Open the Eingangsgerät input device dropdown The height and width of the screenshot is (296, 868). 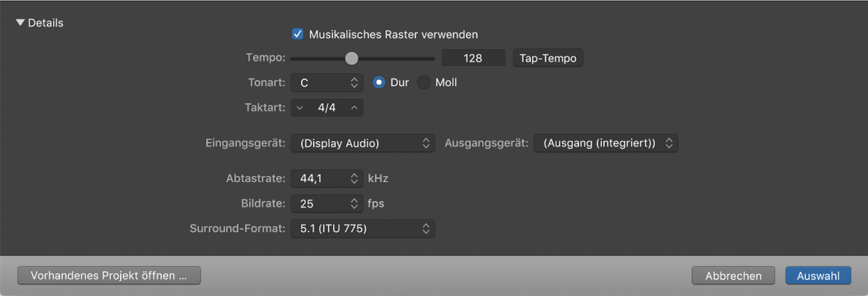tap(362, 143)
